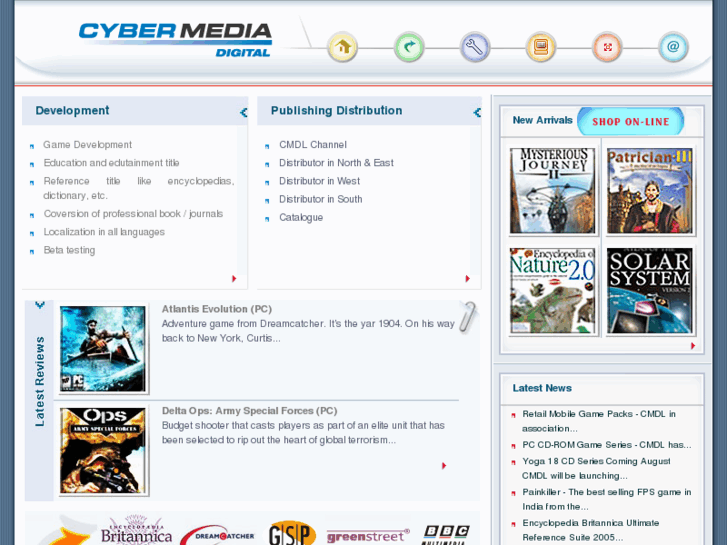The width and height of the screenshot is (727, 545).
Task: Open Mysterious Journey II cover
Action: [552, 191]
